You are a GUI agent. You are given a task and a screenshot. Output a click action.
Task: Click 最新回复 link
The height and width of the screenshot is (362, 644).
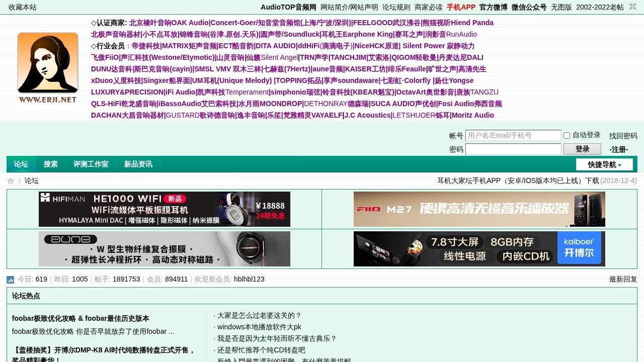pyautogui.click(x=623, y=280)
